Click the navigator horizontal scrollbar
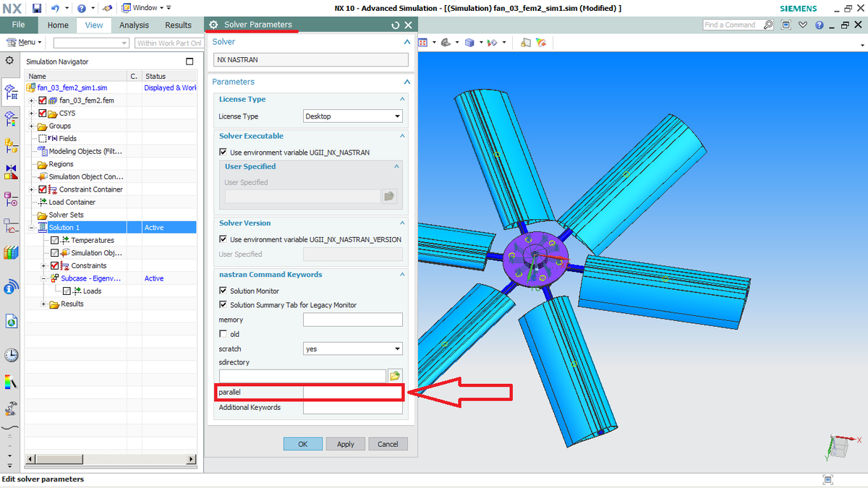Viewport: 868px width, 488px height. 111,459
